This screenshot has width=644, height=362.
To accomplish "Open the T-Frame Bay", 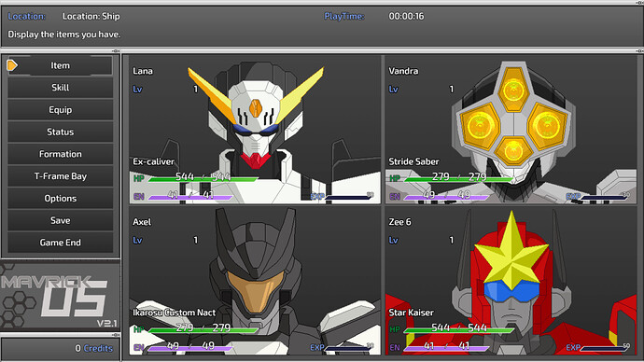I will point(60,176).
